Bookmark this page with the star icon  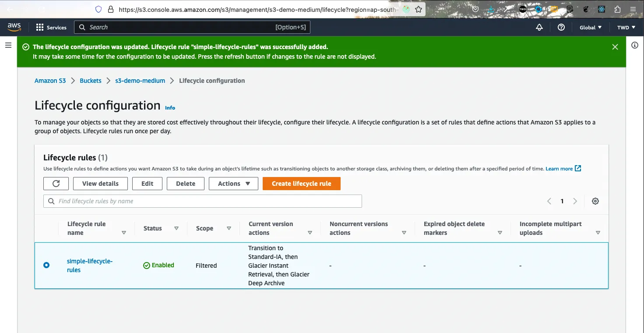click(x=419, y=9)
